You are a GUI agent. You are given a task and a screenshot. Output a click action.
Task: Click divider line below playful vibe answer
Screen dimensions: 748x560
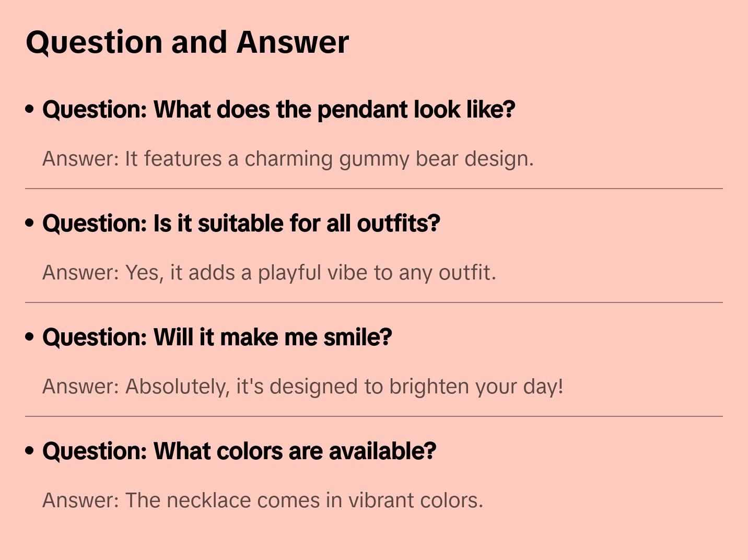click(x=374, y=302)
